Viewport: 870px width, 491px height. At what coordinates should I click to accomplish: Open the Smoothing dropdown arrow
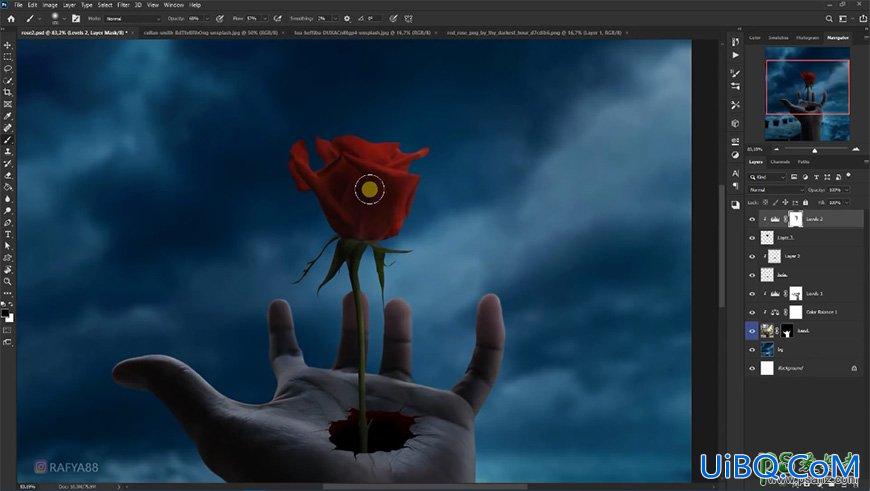tap(335, 18)
